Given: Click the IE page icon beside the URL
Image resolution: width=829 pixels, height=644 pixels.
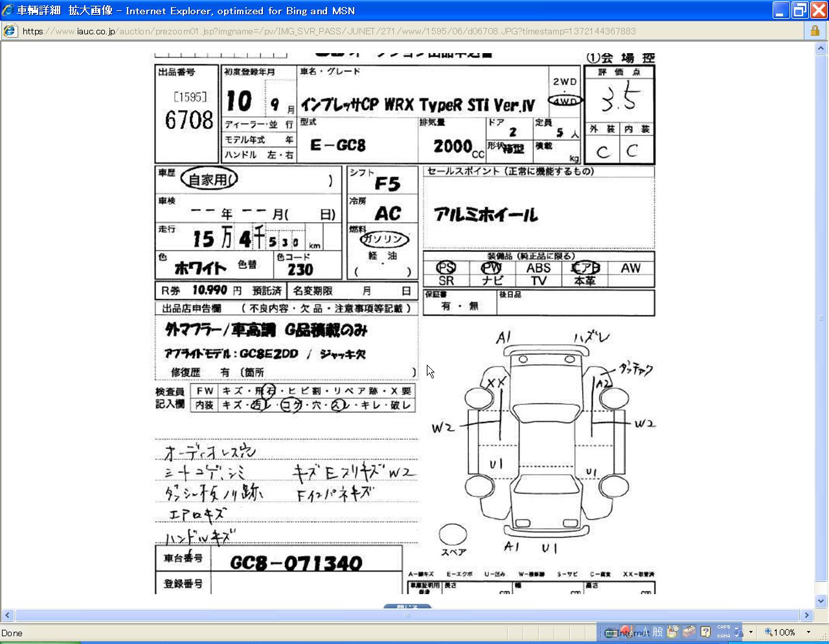Looking at the screenshot, I should tap(10, 31).
